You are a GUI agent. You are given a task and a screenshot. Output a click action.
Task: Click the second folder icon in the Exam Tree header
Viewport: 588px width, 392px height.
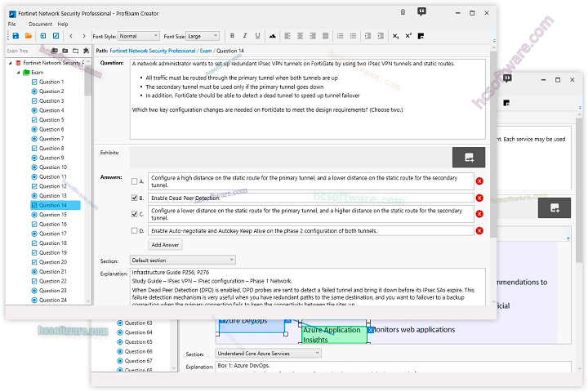65,51
